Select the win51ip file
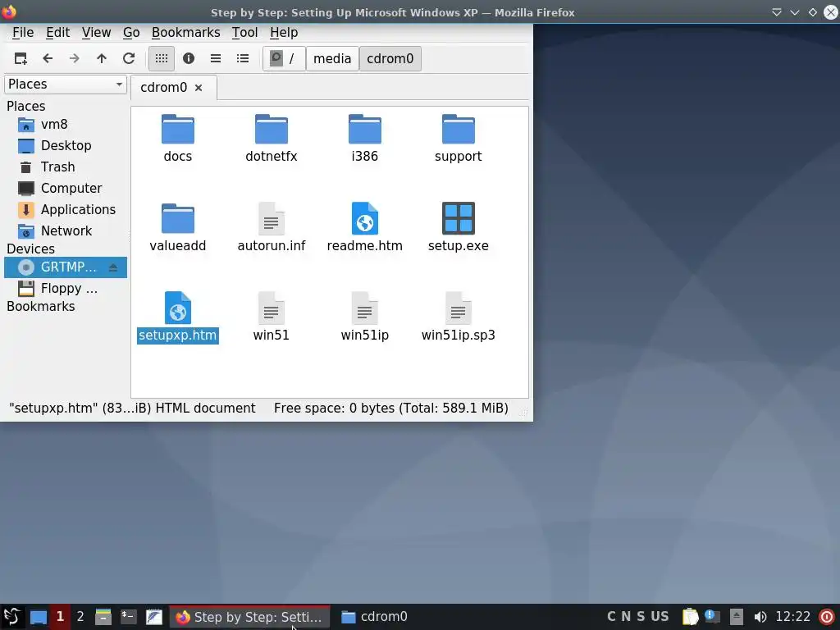The height and width of the screenshot is (630, 840). point(365,317)
